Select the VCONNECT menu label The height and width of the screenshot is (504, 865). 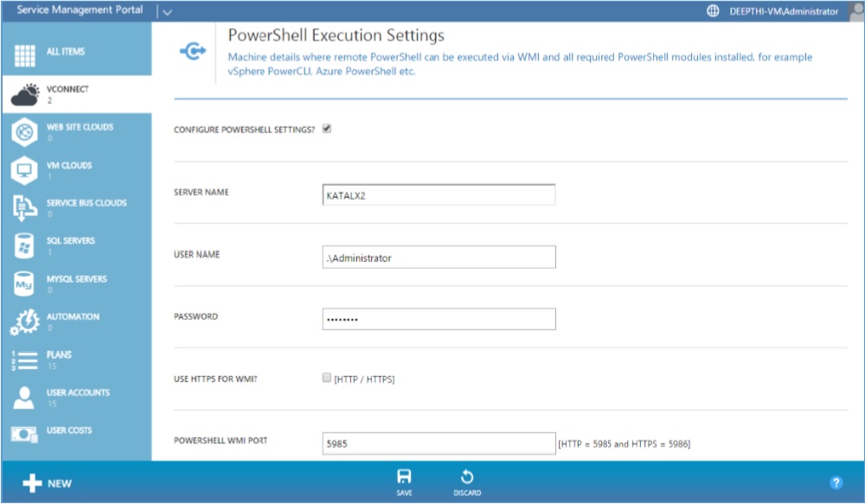point(67,89)
